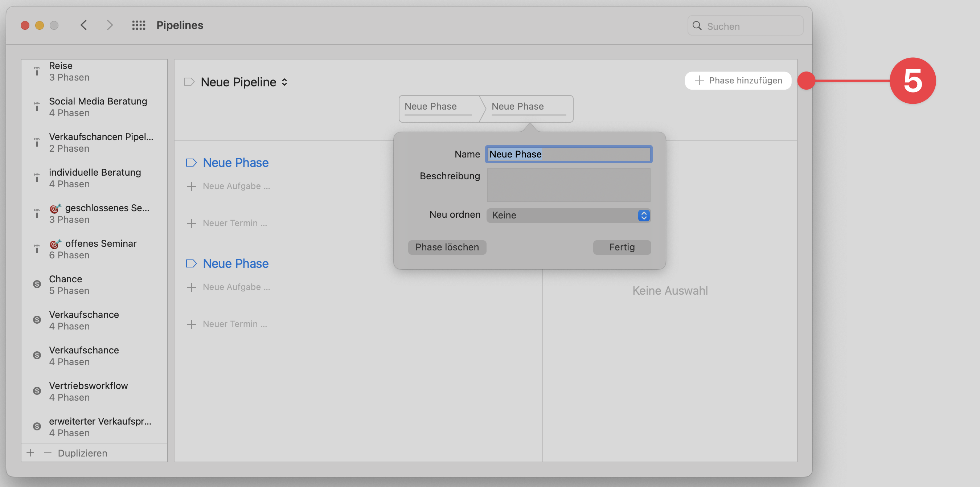The image size is (980, 487).
Task: Click the project hammer icon next to Reise
Action: (x=37, y=71)
